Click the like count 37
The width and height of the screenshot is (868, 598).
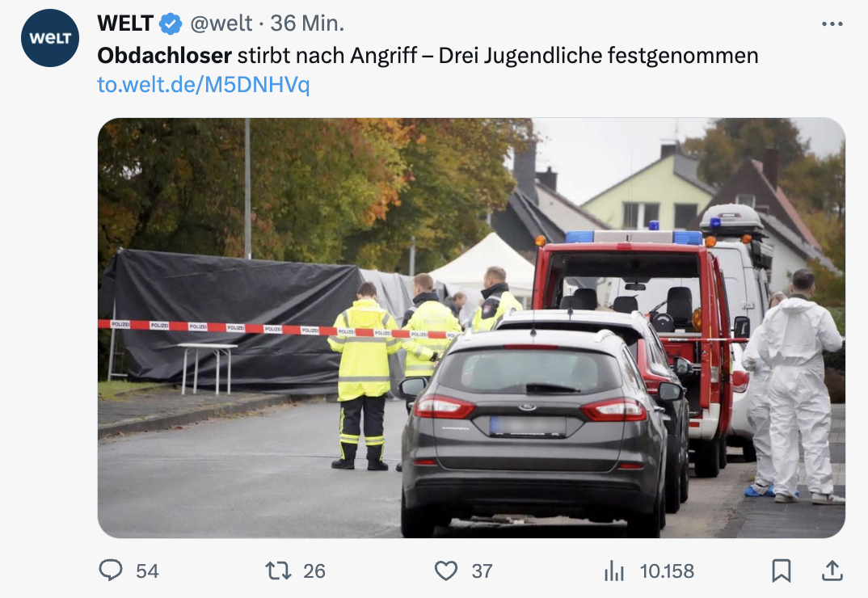[x=482, y=571]
